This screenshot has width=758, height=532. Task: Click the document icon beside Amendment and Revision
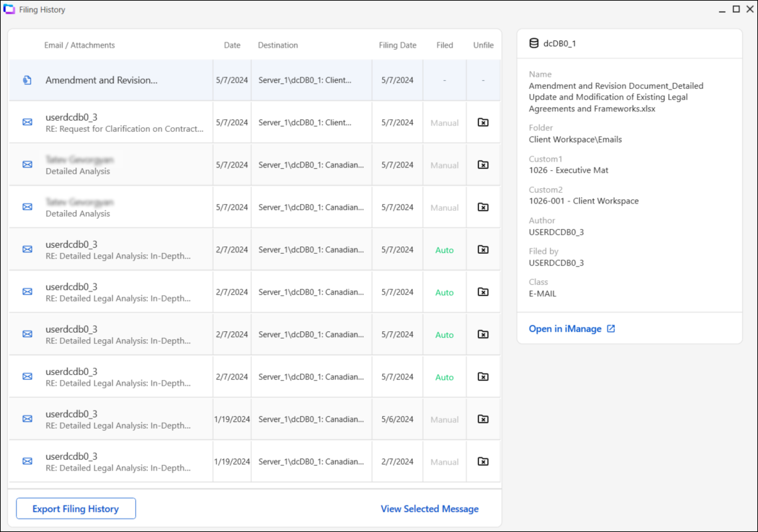[27, 80]
